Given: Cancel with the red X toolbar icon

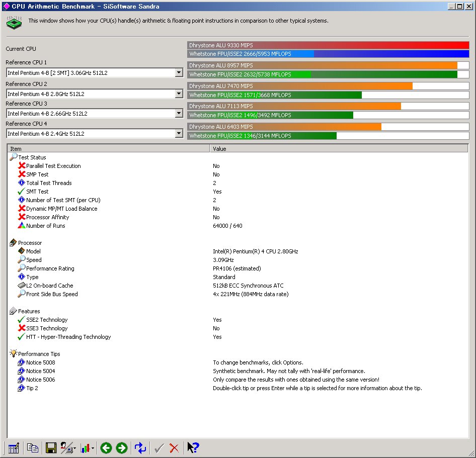Looking at the screenshot, I should coord(174,448).
